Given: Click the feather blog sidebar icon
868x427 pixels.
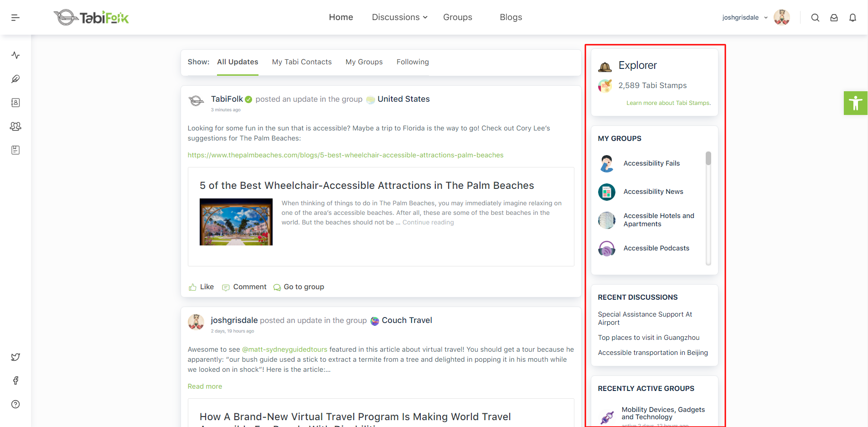Looking at the screenshot, I should pyautogui.click(x=15, y=79).
